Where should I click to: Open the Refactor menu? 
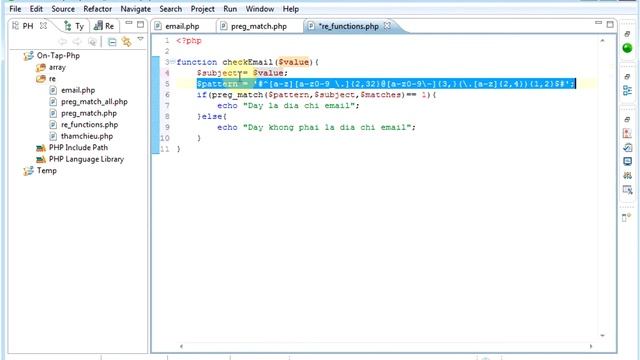pos(98,9)
